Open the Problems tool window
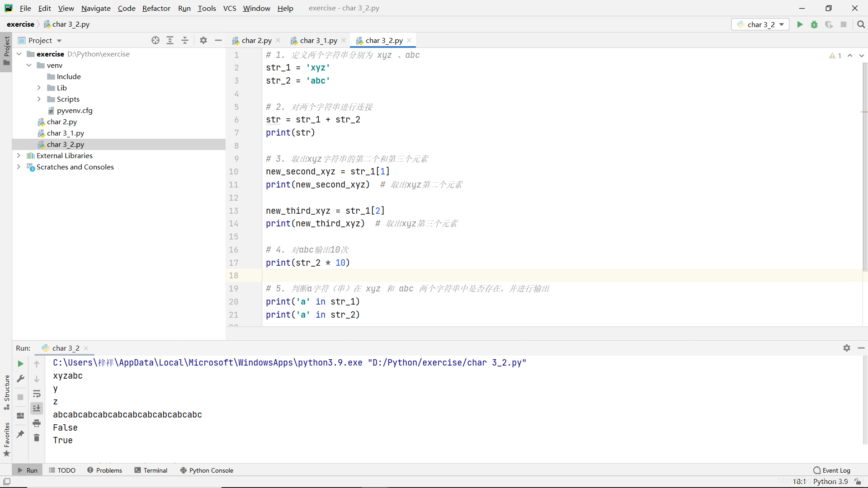 [105, 470]
